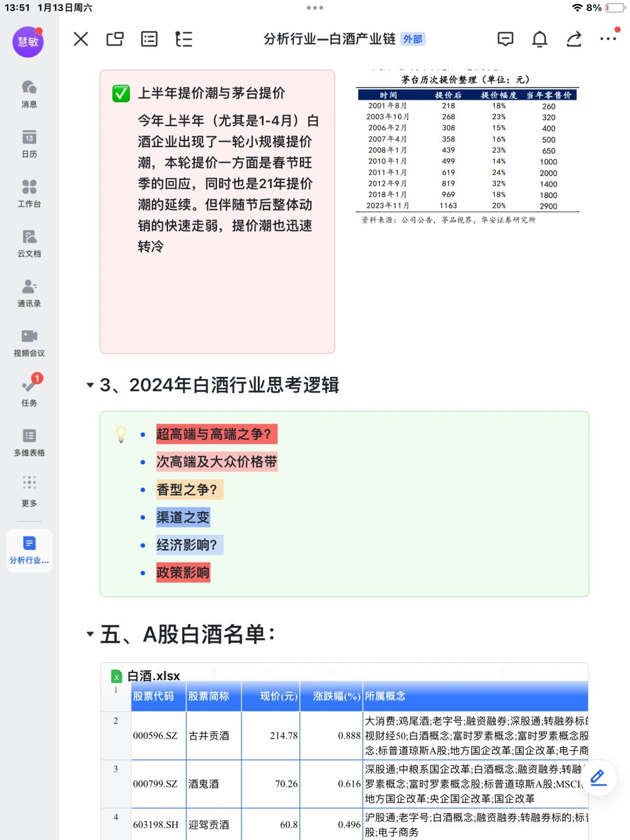Close the document with the X icon
The width and height of the screenshot is (630, 840).
pos(81,39)
